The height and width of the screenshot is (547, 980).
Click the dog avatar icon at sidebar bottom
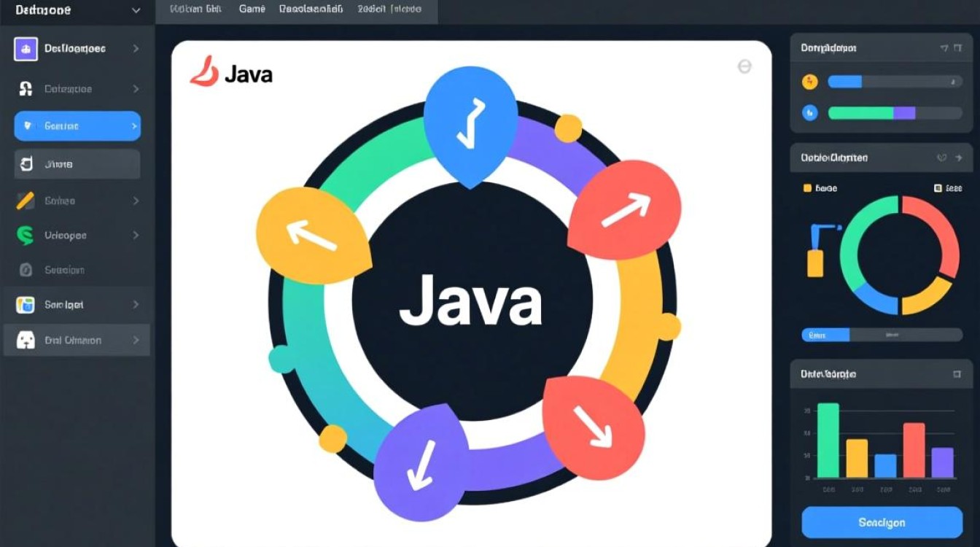[x=25, y=339]
